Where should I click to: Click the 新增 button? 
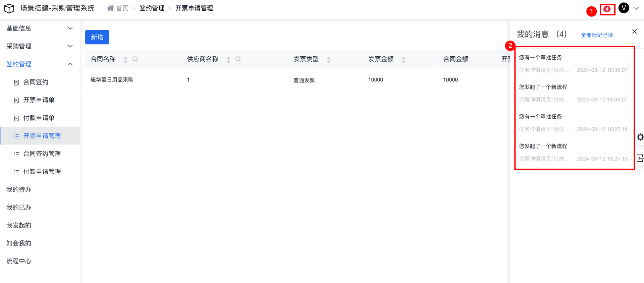(97, 37)
